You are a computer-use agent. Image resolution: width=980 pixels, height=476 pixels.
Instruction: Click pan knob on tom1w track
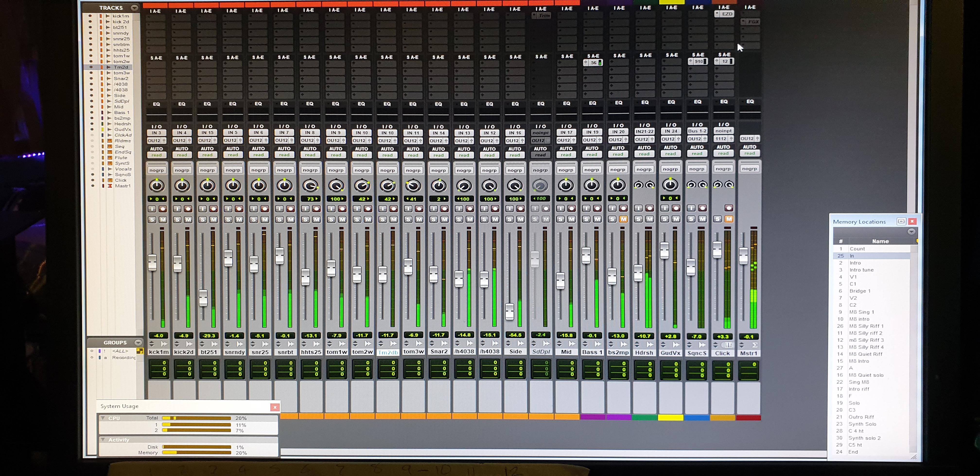[336, 186]
